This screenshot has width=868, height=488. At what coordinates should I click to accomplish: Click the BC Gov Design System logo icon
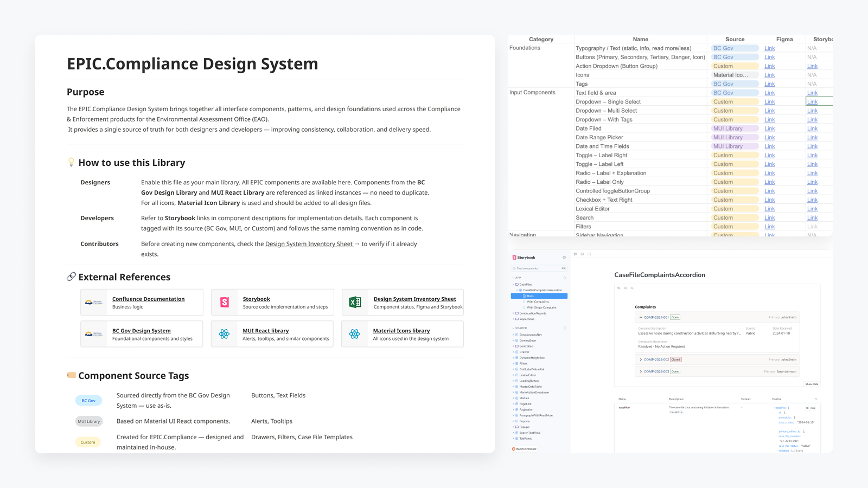coord(93,334)
